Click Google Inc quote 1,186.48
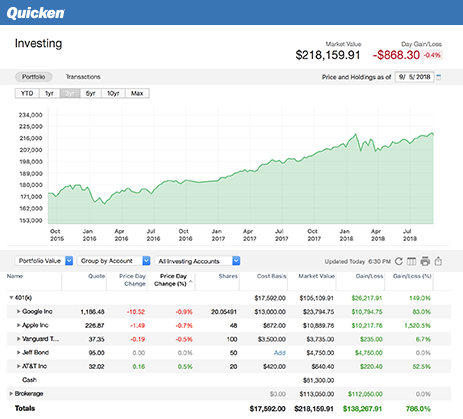This screenshot has height=419, width=463. 92,312
